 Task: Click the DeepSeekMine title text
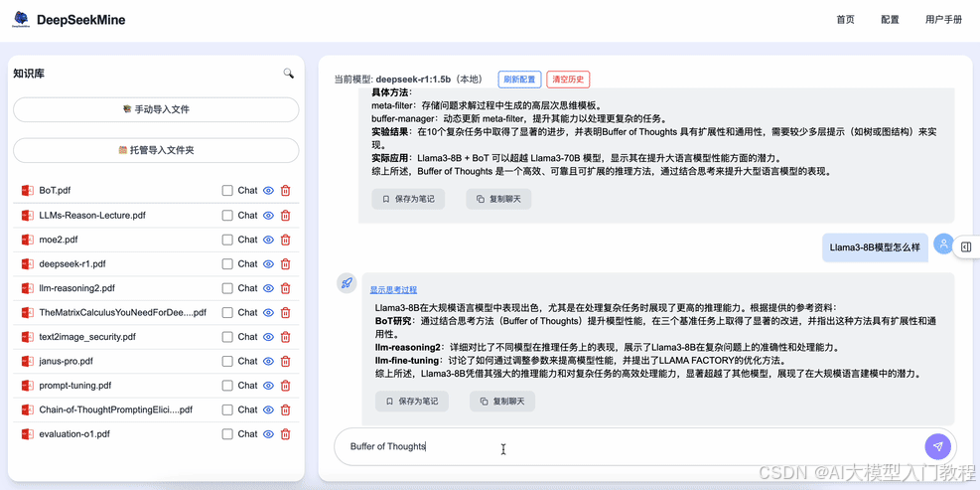tap(80, 20)
